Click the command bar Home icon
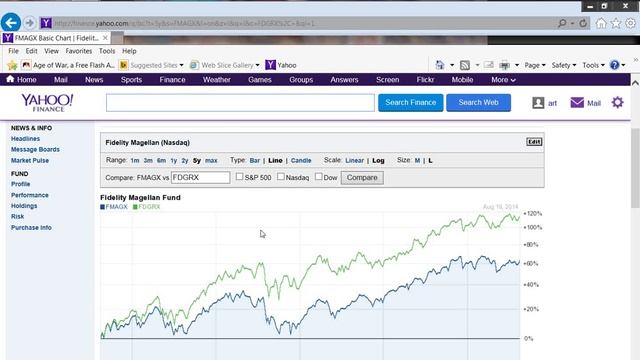This screenshot has width=640, height=360. click(440, 65)
